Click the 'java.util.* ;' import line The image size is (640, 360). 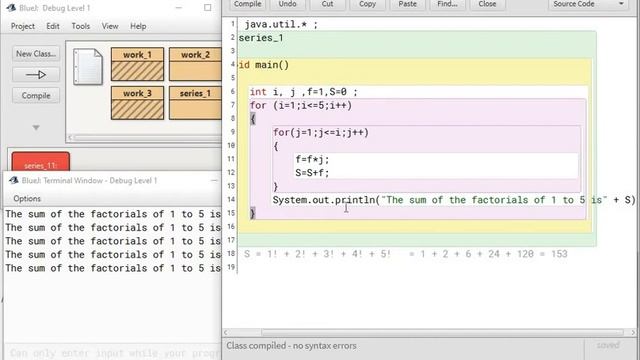[x=281, y=24]
